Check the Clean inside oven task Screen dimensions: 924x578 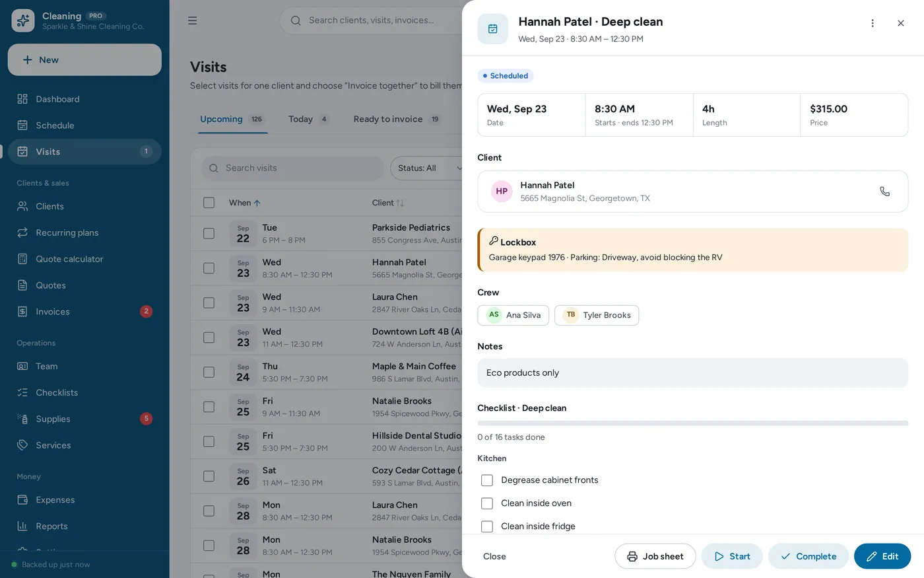coord(487,503)
